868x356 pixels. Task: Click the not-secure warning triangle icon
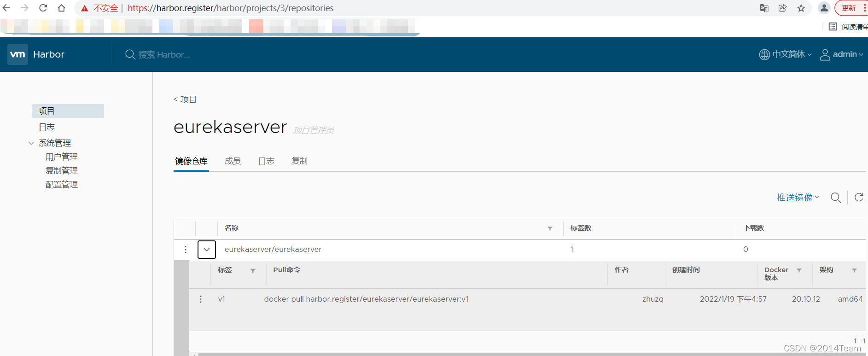[x=85, y=8]
